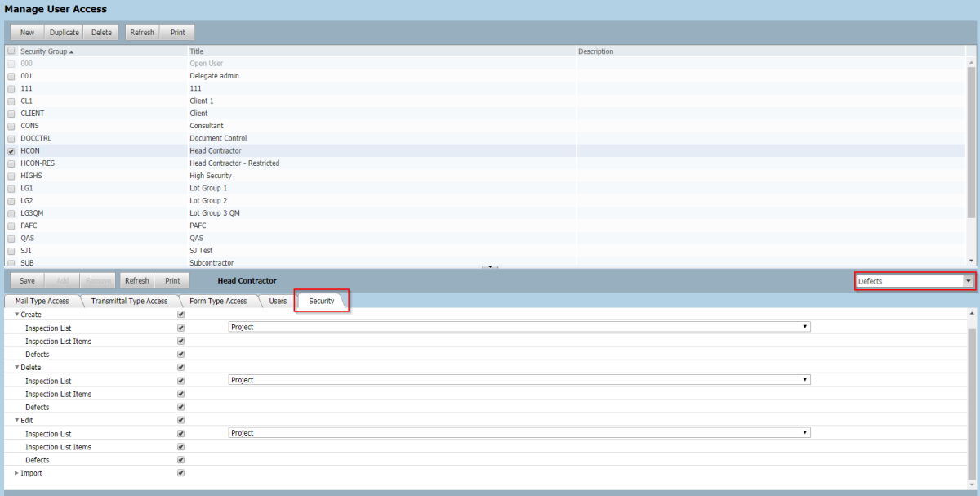Check the CONS Consultant checkbox
980x496 pixels.
click(x=11, y=126)
